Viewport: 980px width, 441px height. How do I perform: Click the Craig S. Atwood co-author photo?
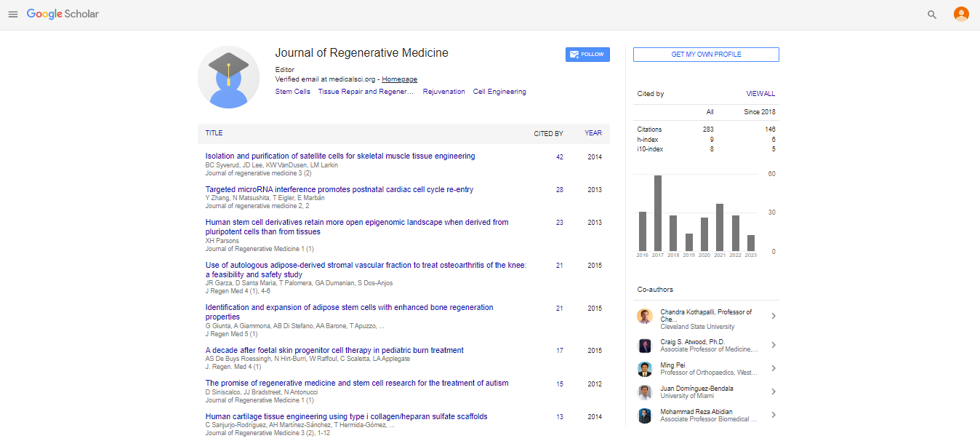645,346
